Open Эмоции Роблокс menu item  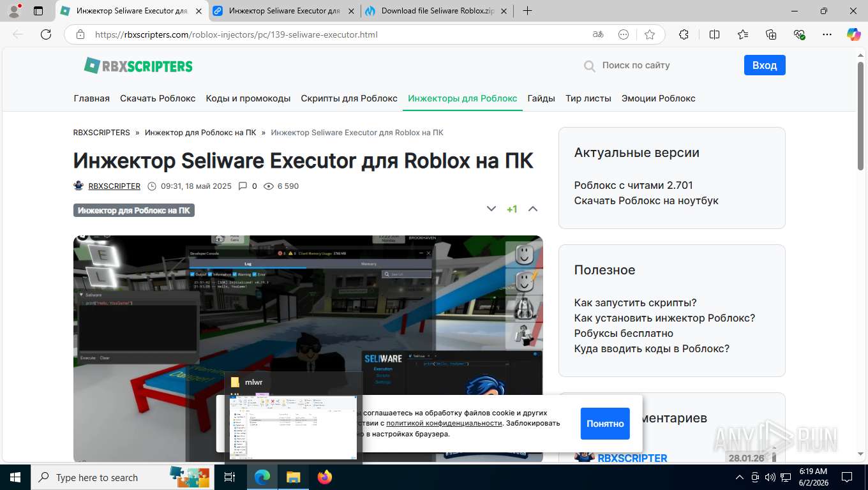click(x=659, y=98)
